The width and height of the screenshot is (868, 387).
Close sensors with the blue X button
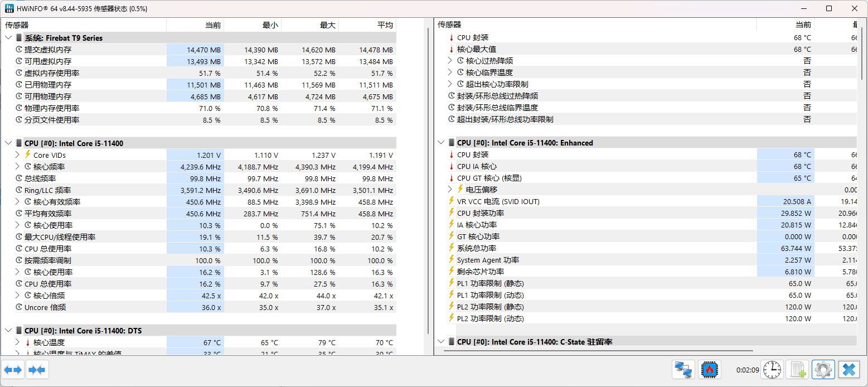point(849,370)
